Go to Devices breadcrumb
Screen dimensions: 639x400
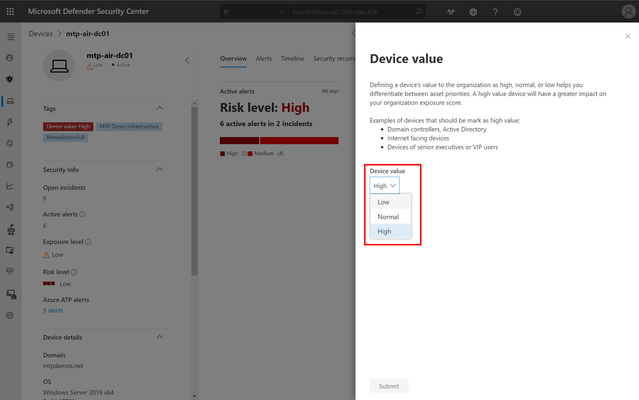40,34
